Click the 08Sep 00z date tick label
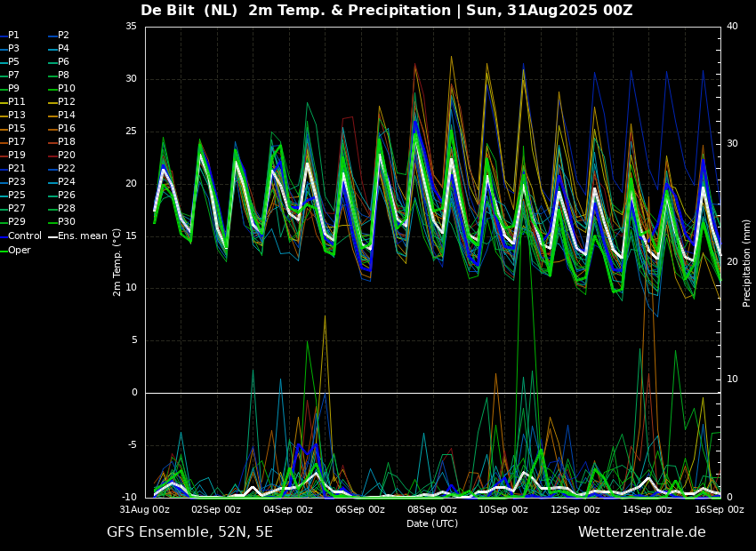Image resolution: width=756 pixels, height=551 pixels. click(x=432, y=509)
